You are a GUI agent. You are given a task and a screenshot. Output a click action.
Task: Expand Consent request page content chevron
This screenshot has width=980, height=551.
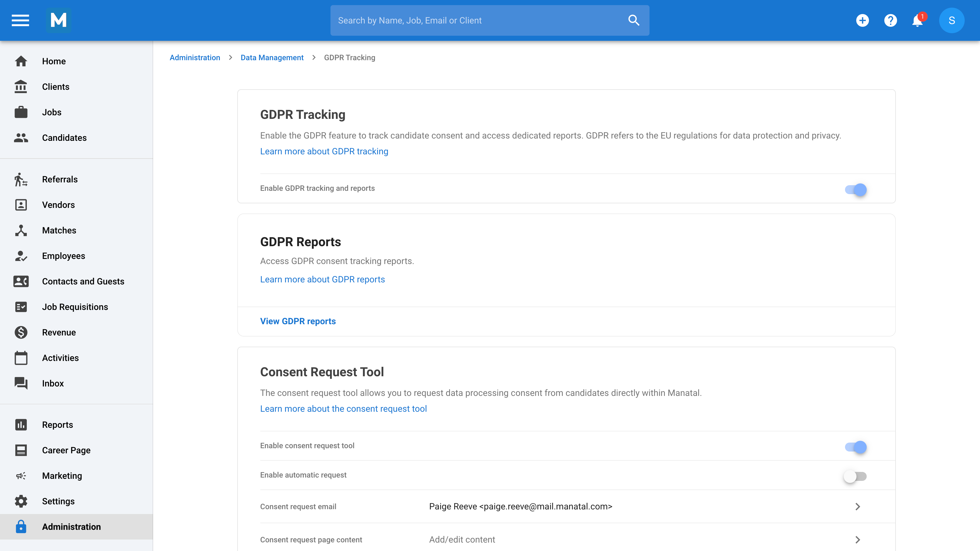(857, 540)
